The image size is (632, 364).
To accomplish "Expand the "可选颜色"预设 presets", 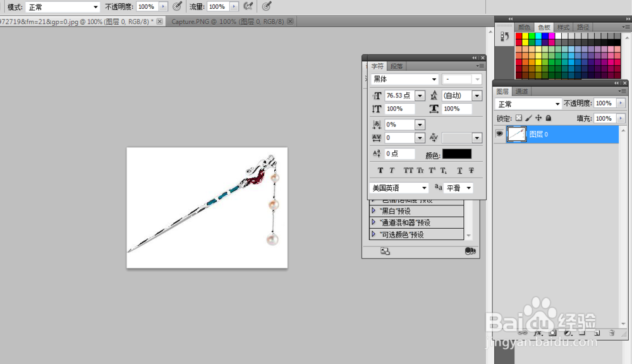I will (374, 234).
